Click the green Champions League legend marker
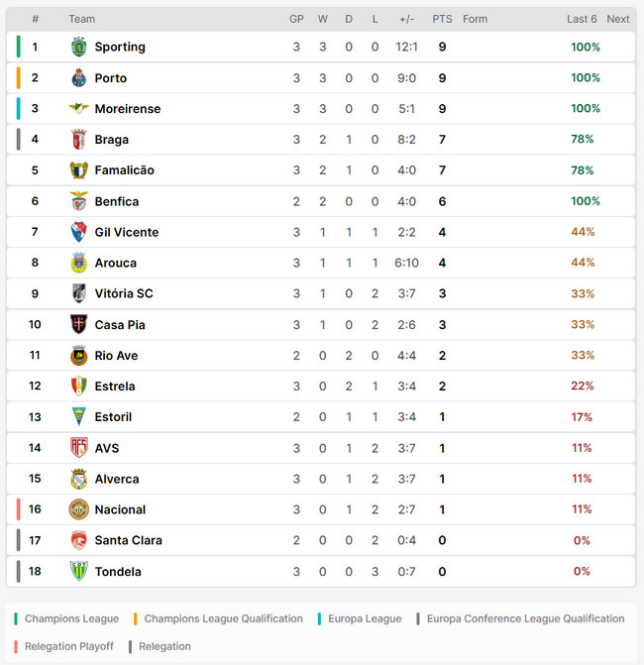 [x=16, y=618]
